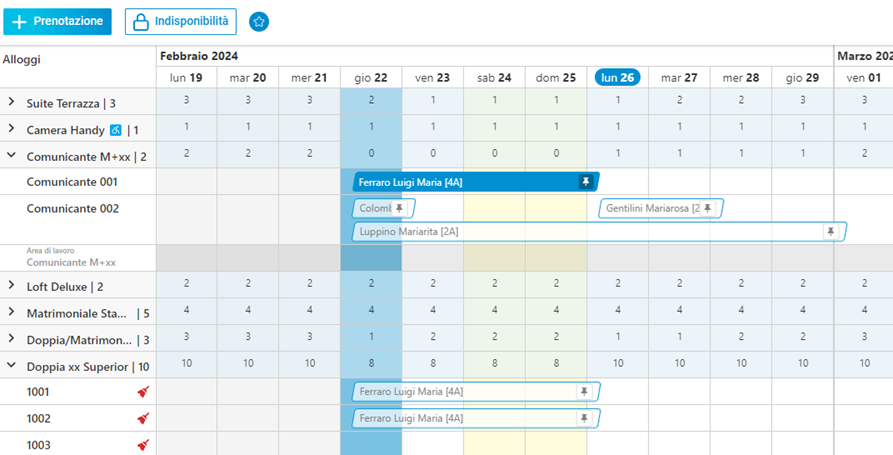
Task: Click the red cleaning broom icon for room 1003
Action: coord(144,445)
